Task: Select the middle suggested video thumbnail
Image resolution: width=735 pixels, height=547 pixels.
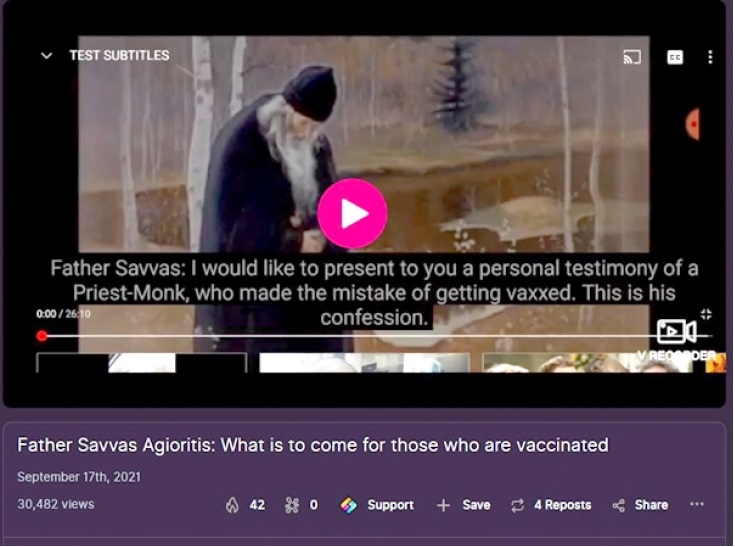Action: point(364,363)
